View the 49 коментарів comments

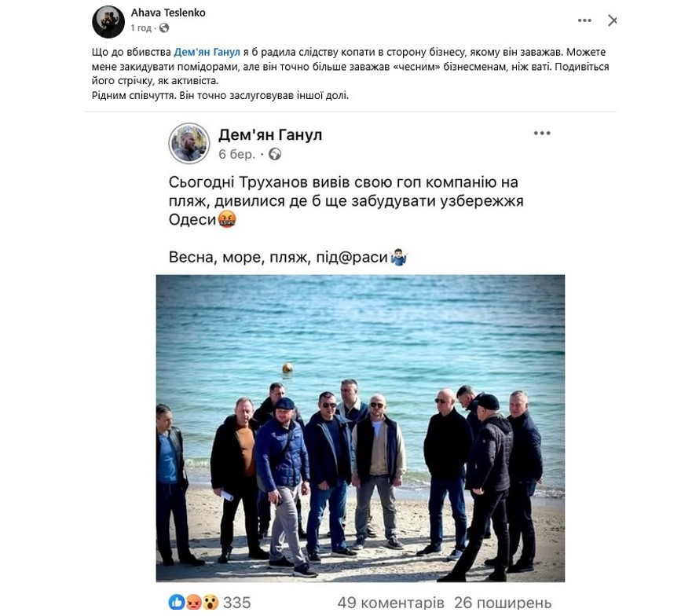[390, 603]
